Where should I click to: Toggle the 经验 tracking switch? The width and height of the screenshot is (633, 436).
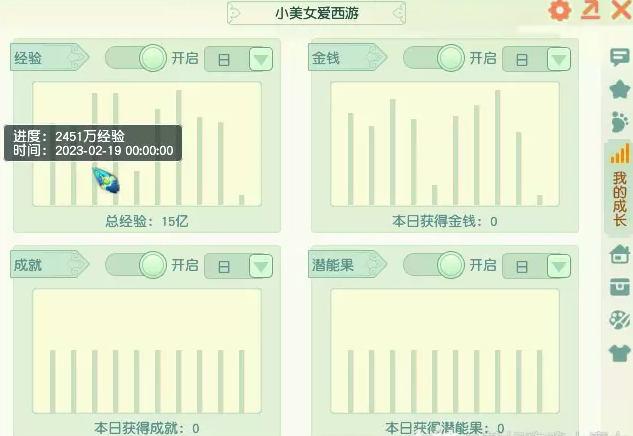pyautogui.click(x=136, y=58)
